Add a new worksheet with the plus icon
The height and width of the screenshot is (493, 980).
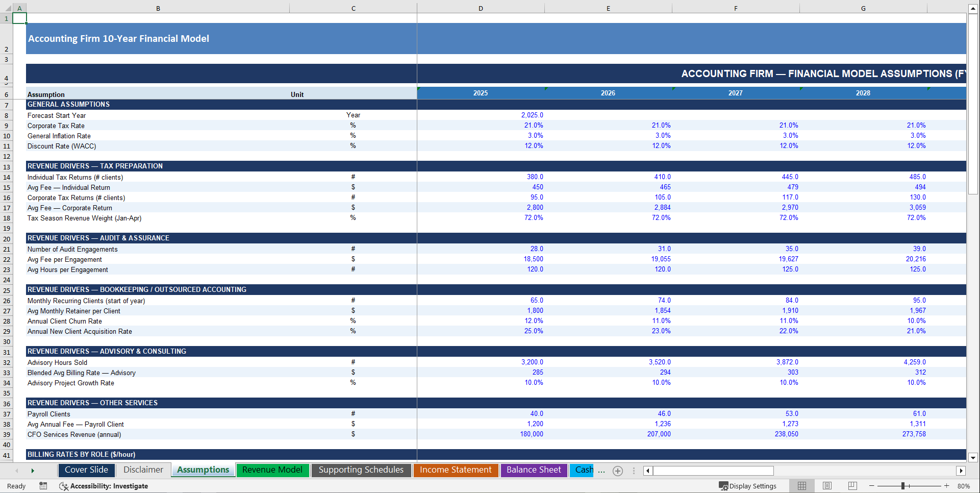coord(618,471)
